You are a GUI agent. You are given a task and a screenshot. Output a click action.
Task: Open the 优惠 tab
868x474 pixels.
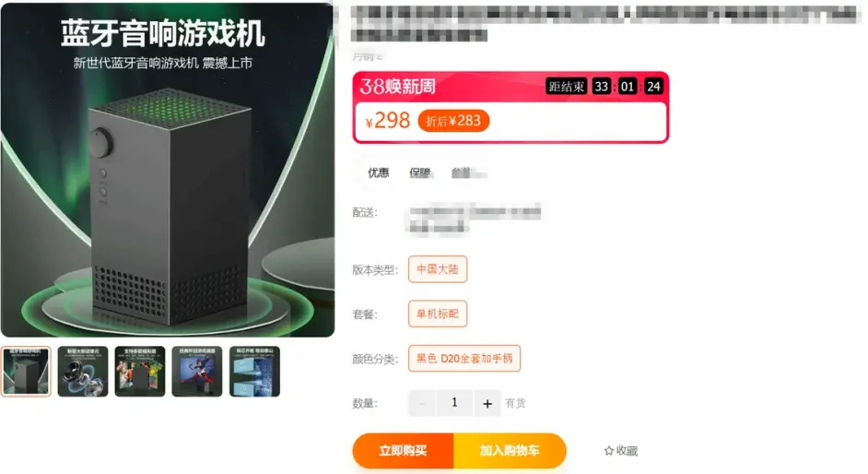(x=378, y=172)
